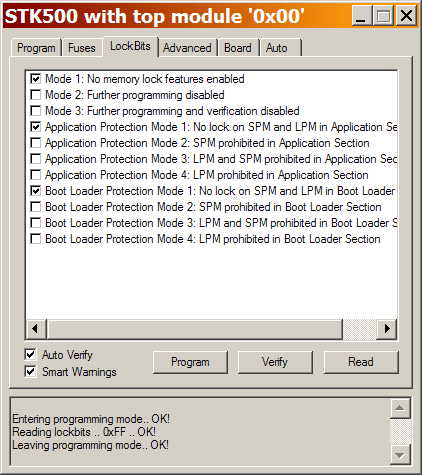422x475 pixels.
Task: Close the STK500 window
Action: click(x=406, y=16)
